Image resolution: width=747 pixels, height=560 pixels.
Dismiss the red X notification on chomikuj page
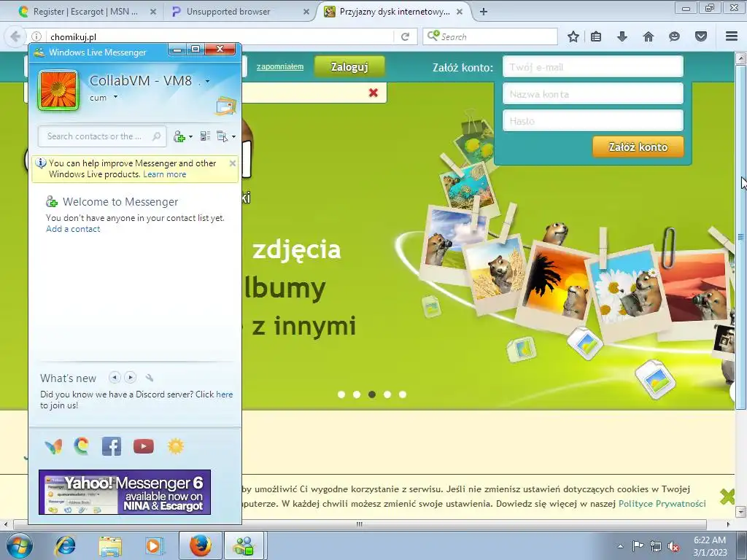[x=373, y=93]
